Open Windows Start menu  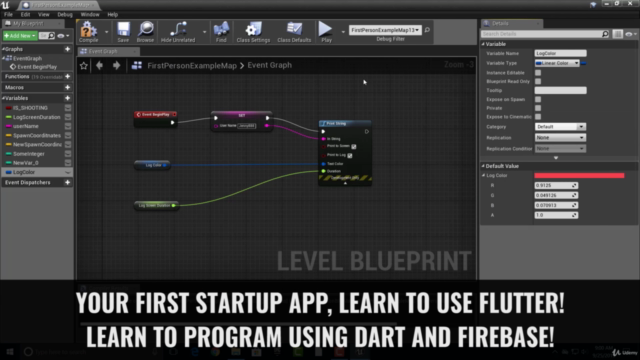pos(10,351)
